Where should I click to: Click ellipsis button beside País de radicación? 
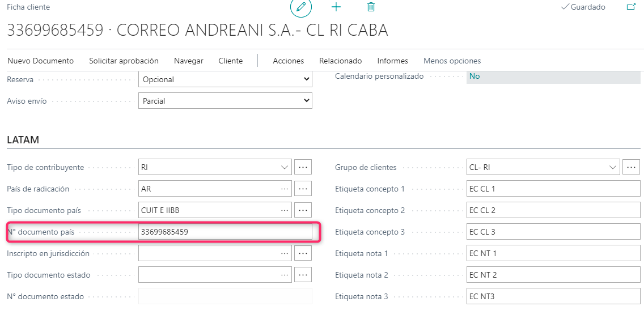tap(303, 189)
